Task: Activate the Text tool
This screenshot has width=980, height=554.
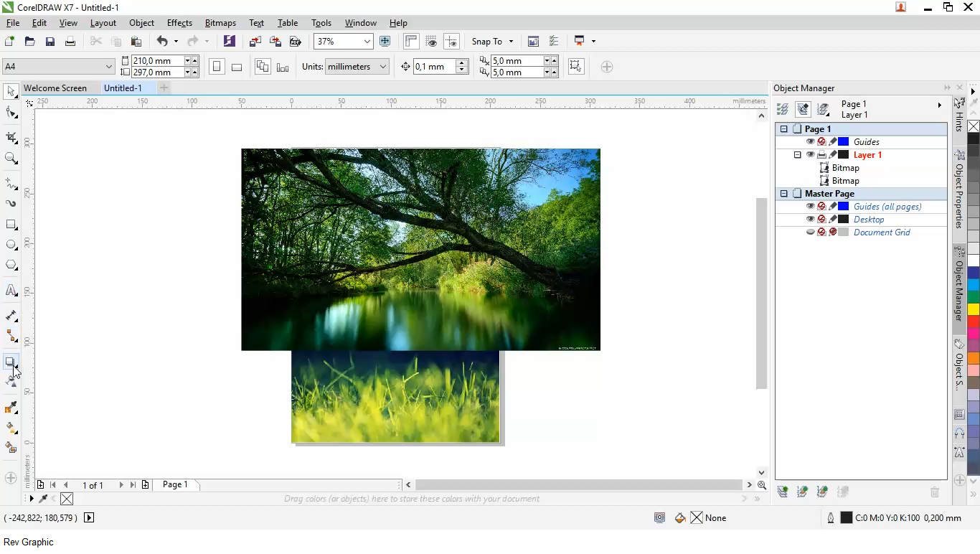Action: 11,291
